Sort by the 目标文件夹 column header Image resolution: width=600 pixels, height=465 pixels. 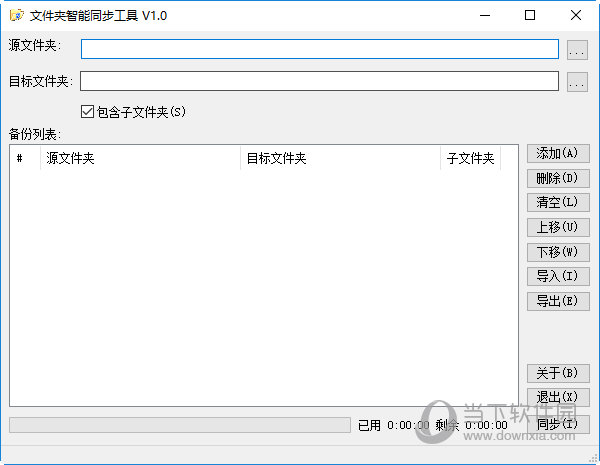[341, 158]
